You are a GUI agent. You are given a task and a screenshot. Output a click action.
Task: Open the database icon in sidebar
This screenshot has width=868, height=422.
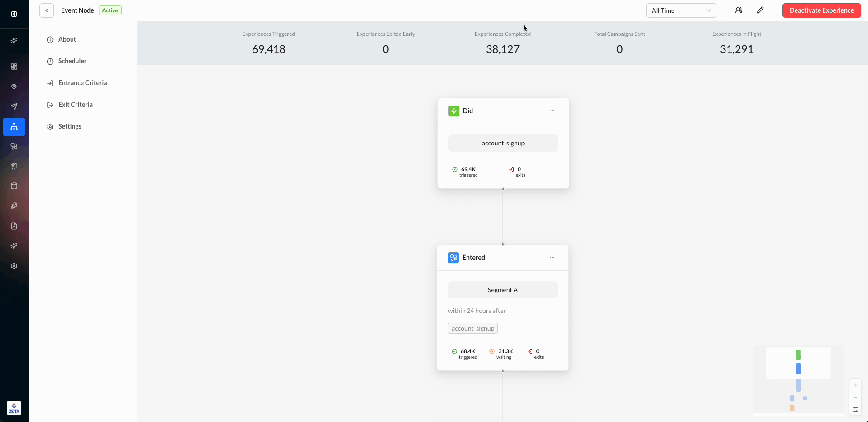click(14, 186)
